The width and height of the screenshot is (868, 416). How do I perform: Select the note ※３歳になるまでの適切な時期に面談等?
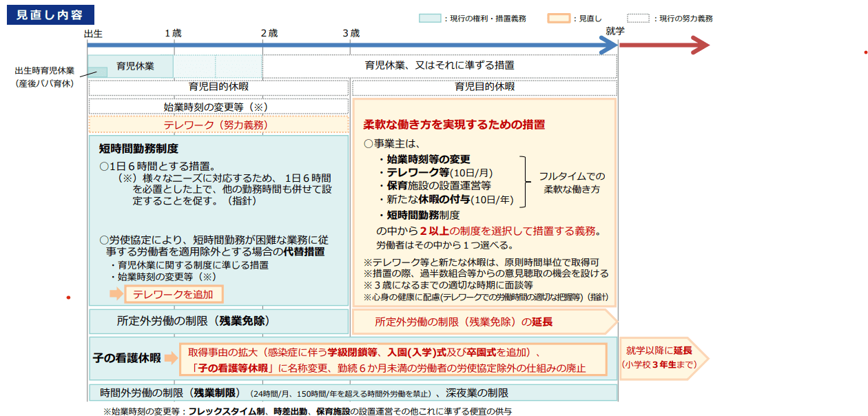click(449, 285)
